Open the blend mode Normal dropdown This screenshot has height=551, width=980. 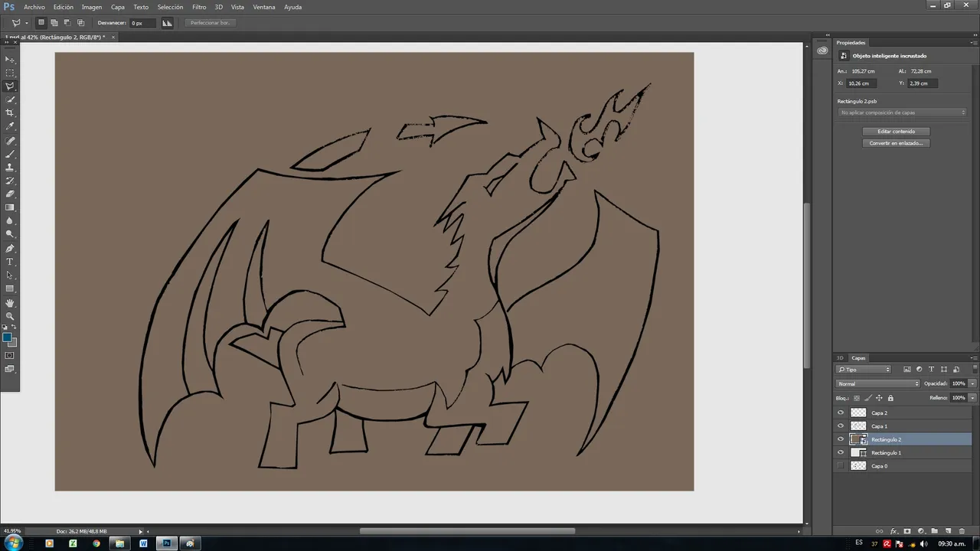tap(878, 383)
